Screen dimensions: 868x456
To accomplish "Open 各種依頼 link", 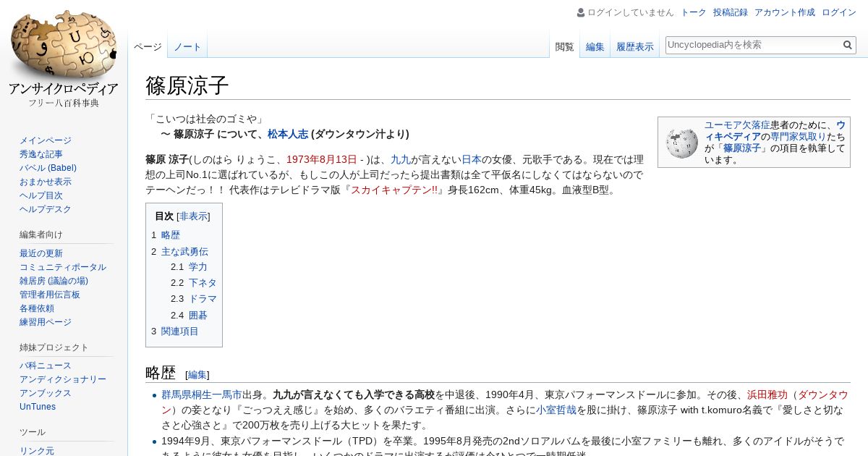I will tap(37, 308).
